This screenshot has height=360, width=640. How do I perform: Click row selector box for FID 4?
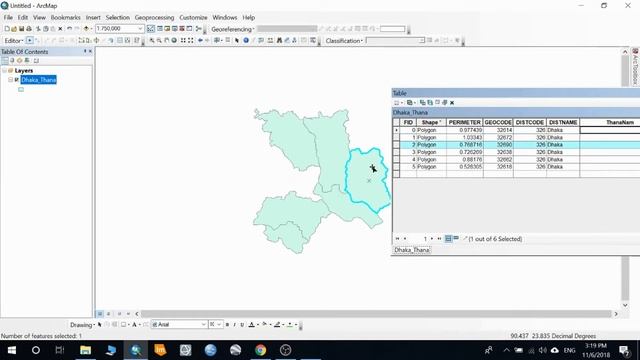coord(396,160)
